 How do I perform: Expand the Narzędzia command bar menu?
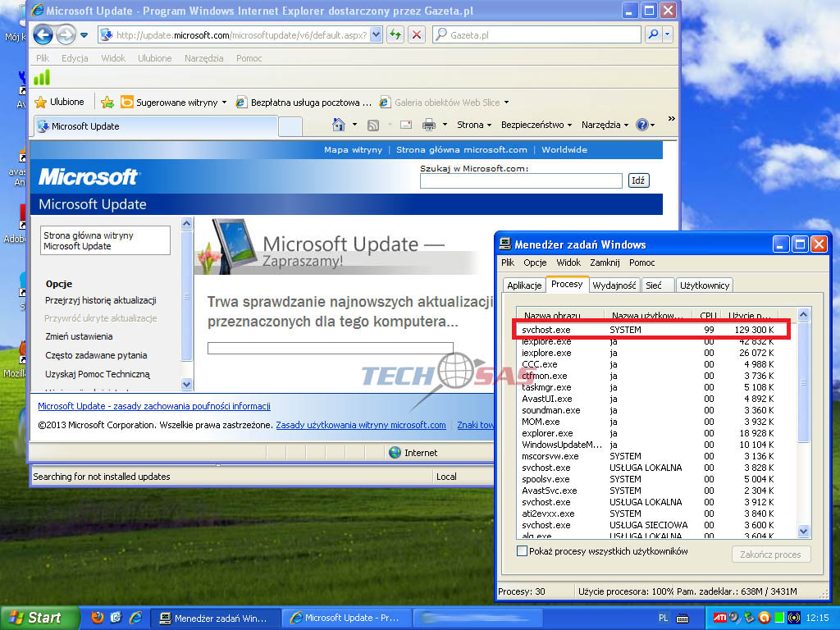(605, 125)
